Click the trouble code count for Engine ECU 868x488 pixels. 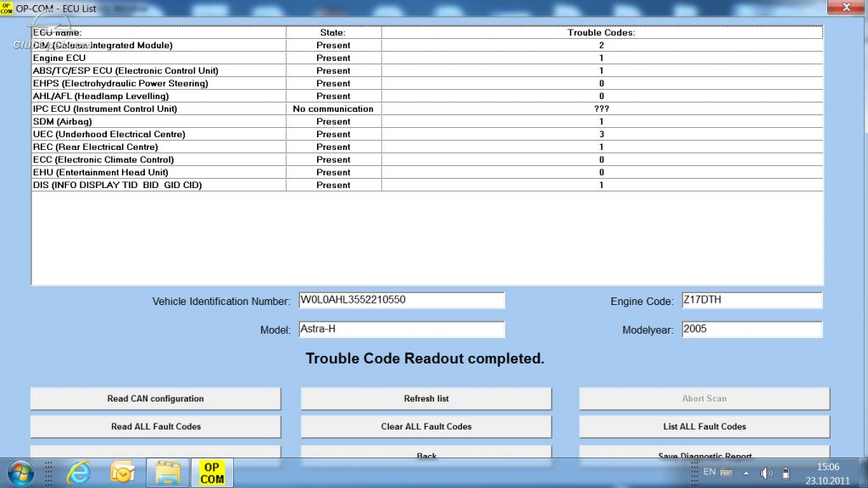point(602,58)
